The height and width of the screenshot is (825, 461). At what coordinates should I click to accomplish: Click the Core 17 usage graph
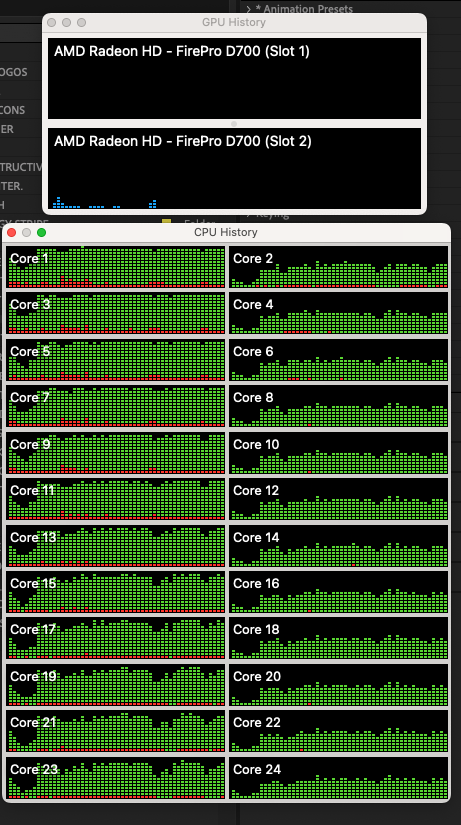click(x=115, y=638)
